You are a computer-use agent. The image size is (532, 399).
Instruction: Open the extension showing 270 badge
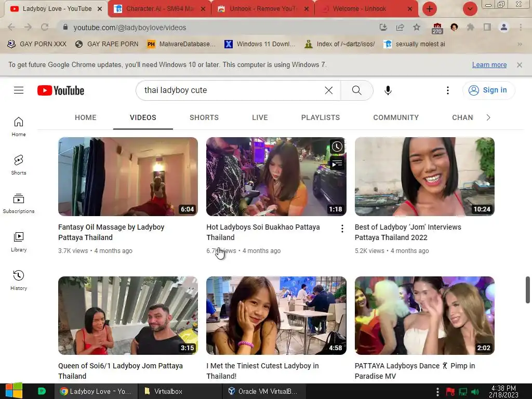[x=437, y=28]
